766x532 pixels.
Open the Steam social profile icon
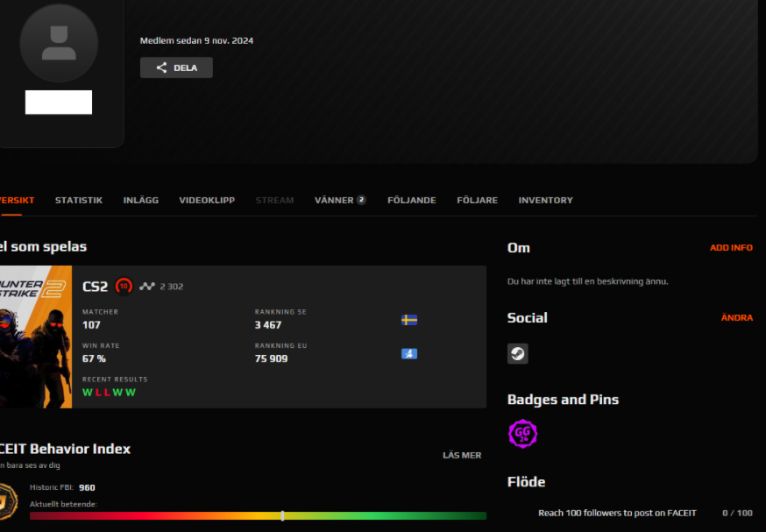click(517, 354)
